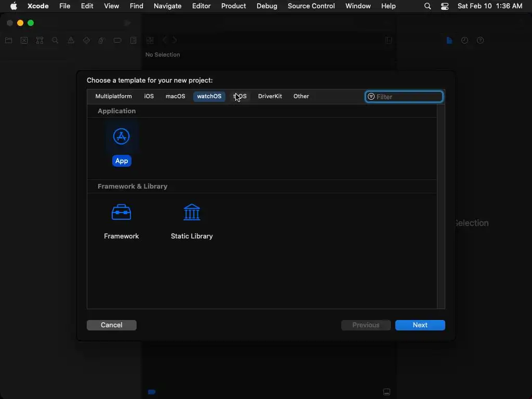Viewport: 532px width, 399px height.
Task: Open the Window menu
Action: click(x=358, y=6)
